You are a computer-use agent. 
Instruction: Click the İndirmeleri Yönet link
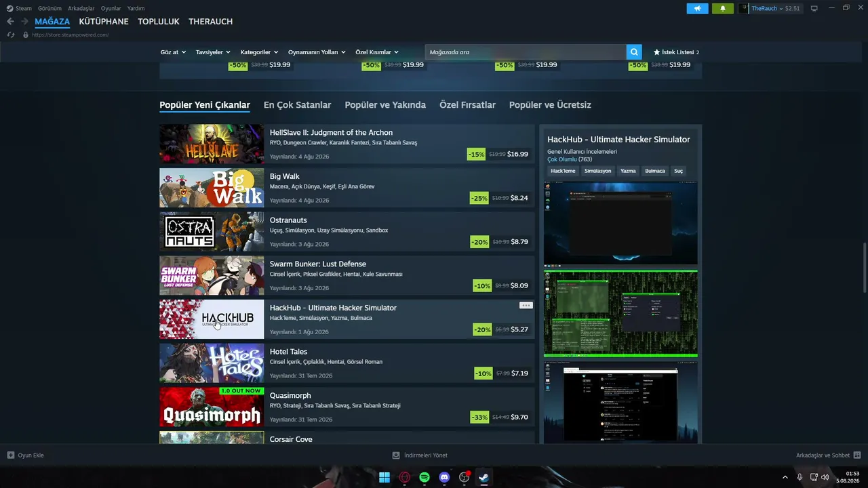point(425,455)
